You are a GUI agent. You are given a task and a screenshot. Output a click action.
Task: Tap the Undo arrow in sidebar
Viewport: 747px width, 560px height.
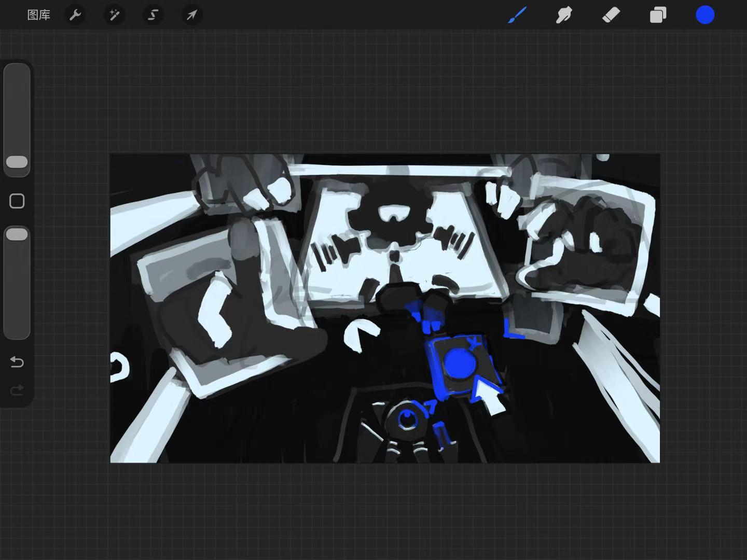tap(17, 361)
